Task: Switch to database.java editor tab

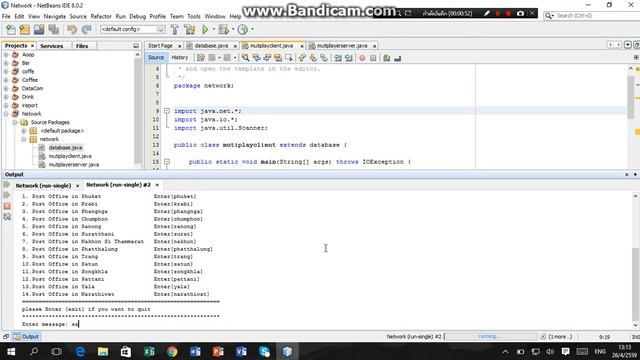Action: [x=211, y=46]
